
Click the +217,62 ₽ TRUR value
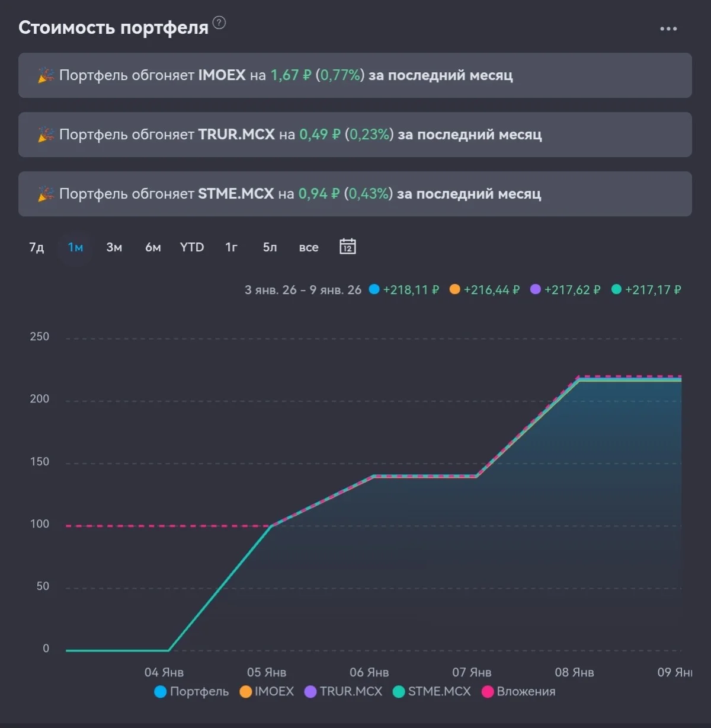pyautogui.click(x=572, y=290)
